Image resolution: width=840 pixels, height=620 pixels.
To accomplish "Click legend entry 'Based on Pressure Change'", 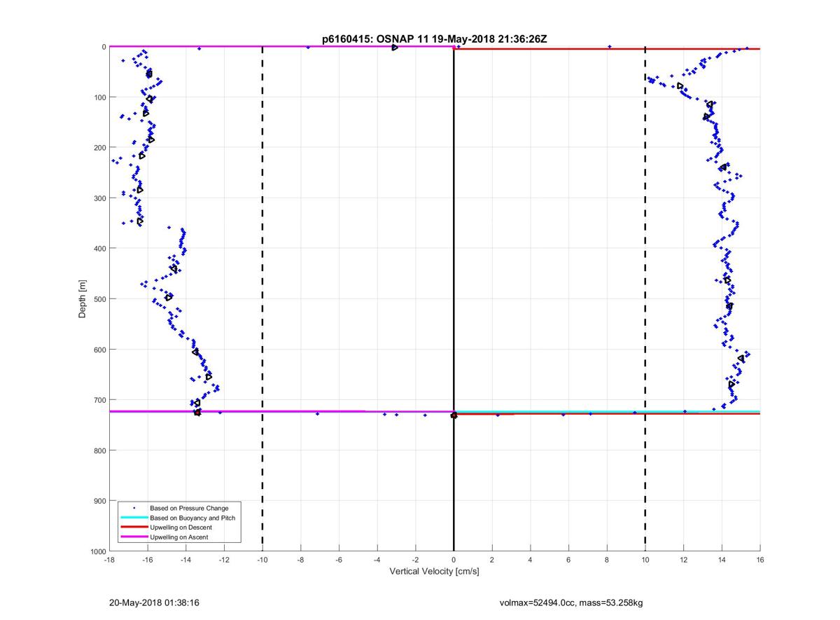I will point(189,507).
